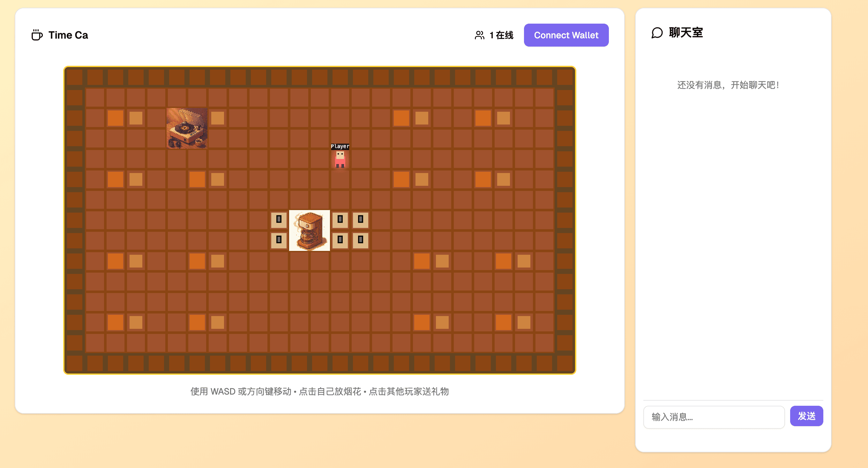This screenshot has width=868, height=468.
Task: Click the top-right seat tile near coffee machine
Action: pos(360,220)
